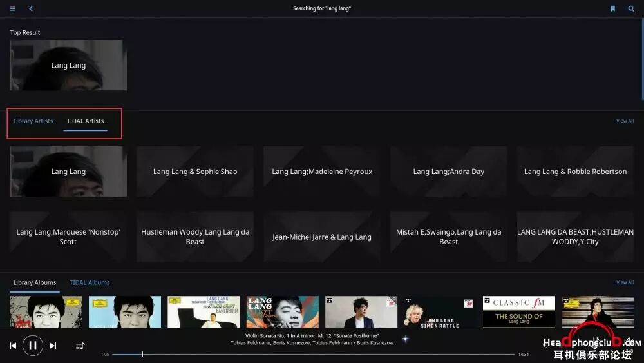Open the Lang Lang Simon Rattle album
Viewport: 644px width, 363px height.
pyautogui.click(x=440, y=311)
